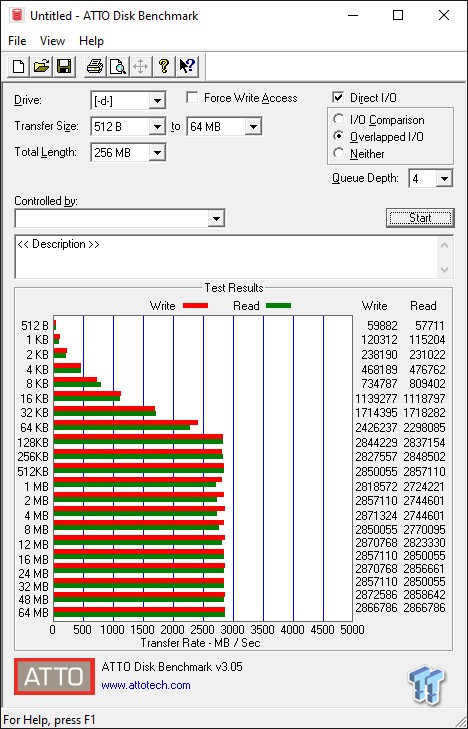
Task: Start the benchmark with the Start button
Action: pyautogui.click(x=420, y=218)
